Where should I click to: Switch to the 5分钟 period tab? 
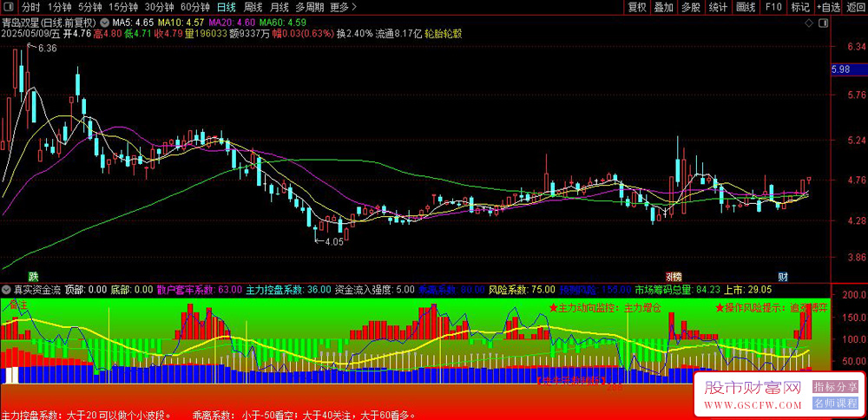click(89, 7)
